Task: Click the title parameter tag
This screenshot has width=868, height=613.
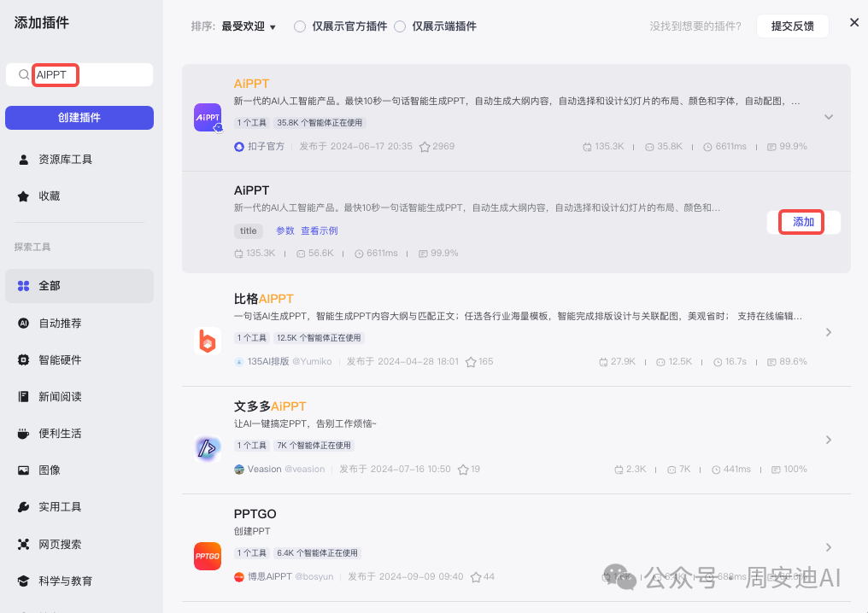Action: pyautogui.click(x=248, y=231)
